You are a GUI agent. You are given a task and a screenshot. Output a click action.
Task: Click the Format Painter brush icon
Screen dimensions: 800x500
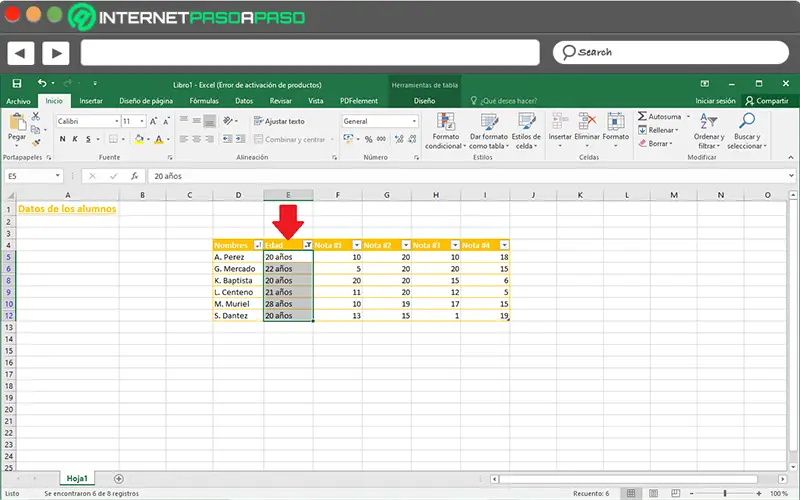coord(36,142)
